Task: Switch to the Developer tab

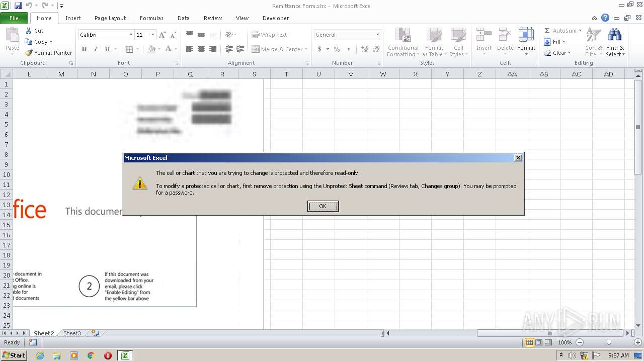Action: point(276,18)
